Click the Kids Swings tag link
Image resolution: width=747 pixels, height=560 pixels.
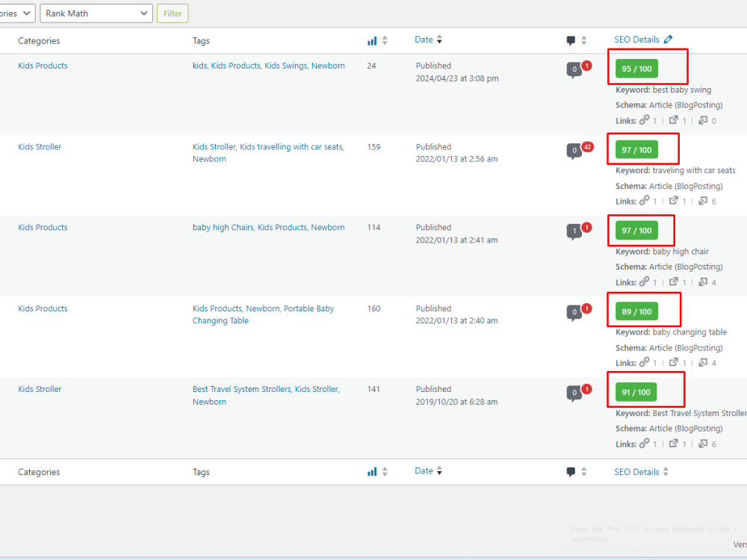pyautogui.click(x=286, y=66)
